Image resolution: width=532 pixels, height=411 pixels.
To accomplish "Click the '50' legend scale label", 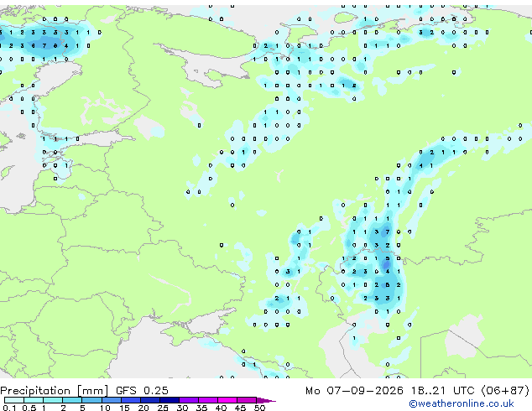I will click(x=259, y=408).
